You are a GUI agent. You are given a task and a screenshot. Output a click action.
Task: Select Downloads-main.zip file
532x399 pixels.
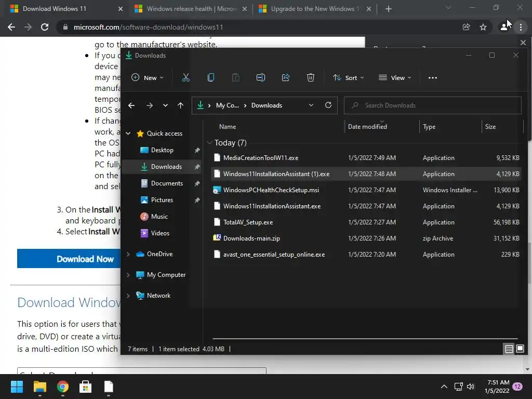366,238
